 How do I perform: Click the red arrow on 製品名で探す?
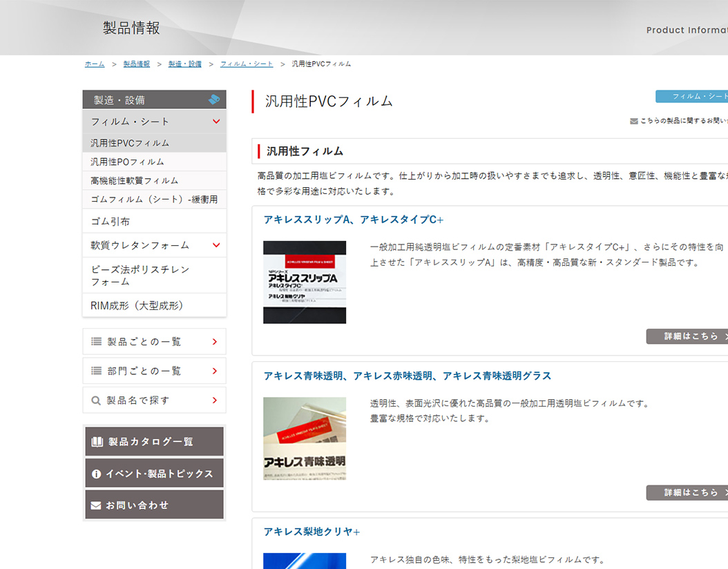pos(215,400)
